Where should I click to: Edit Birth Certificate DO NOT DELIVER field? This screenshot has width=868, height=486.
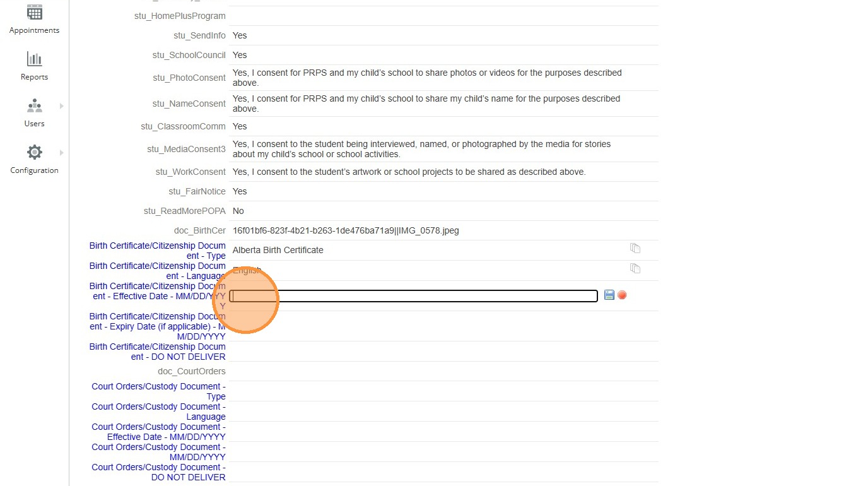coord(158,352)
